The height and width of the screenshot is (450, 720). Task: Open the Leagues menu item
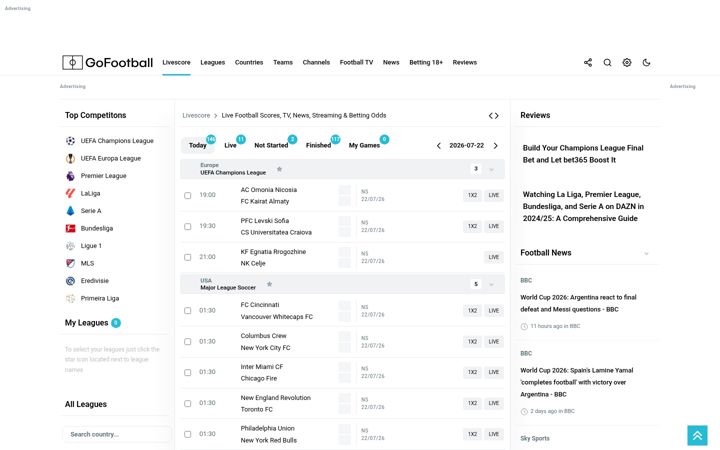point(213,62)
